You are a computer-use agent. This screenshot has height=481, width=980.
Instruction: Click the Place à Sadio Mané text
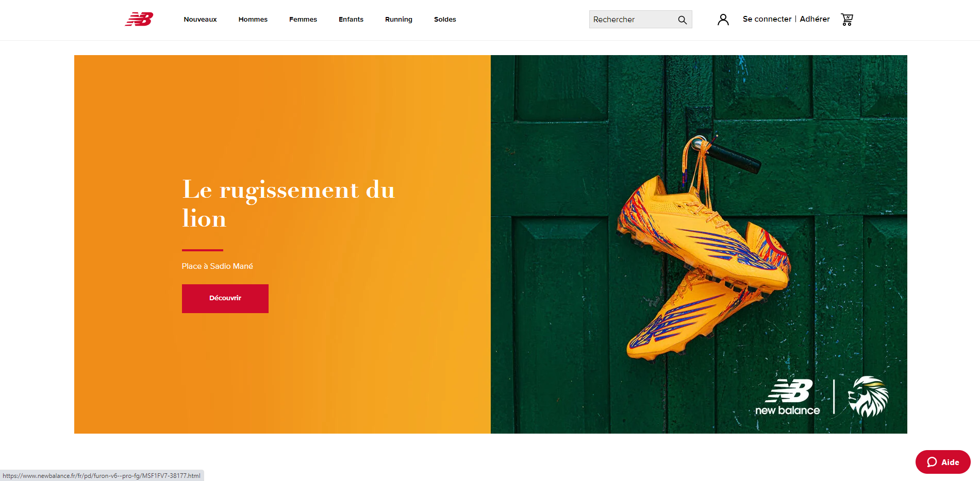point(218,266)
